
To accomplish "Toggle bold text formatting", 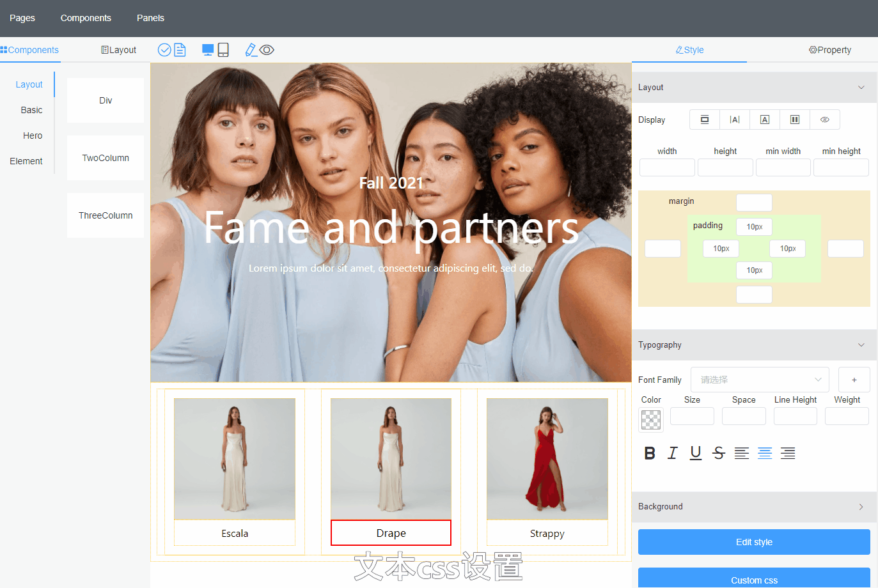I will [x=650, y=453].
